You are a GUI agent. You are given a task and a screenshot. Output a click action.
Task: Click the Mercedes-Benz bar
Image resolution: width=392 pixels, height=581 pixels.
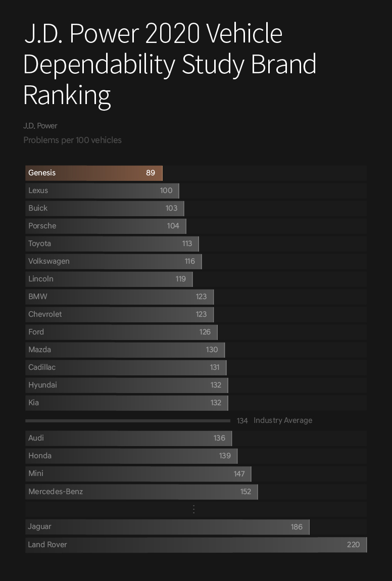(141, 492)
